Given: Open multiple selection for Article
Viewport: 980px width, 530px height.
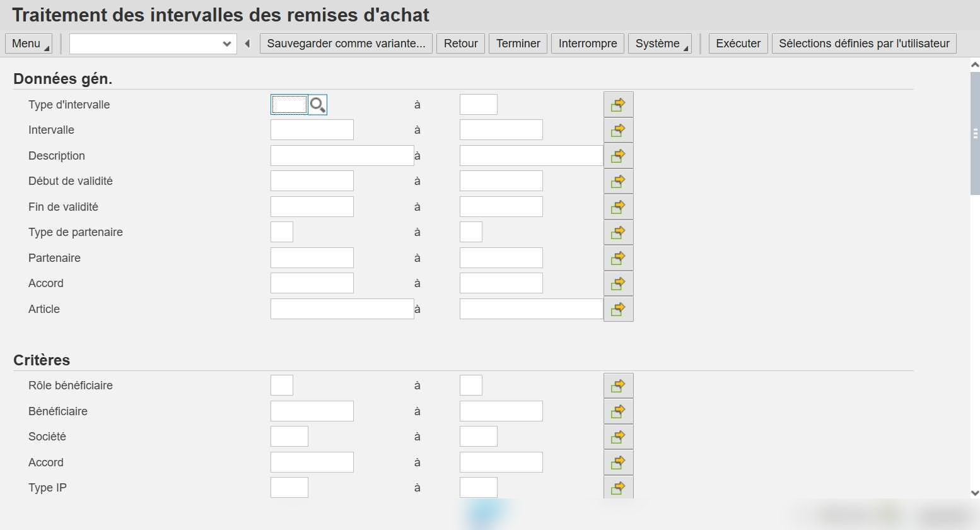Looking at the screenshot, I should tap(619, 309).
